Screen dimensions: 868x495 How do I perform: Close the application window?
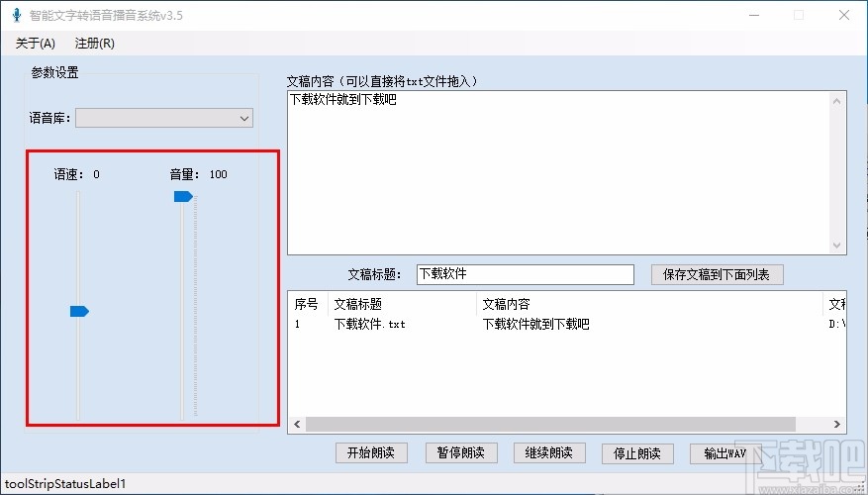(844, 15)
